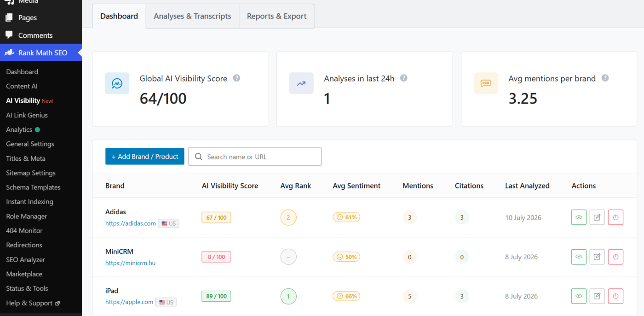This screenshot has height=316, width=644.
Task: Open help tooltip for Avg mentions per brand
Action: tap(605, 78)
